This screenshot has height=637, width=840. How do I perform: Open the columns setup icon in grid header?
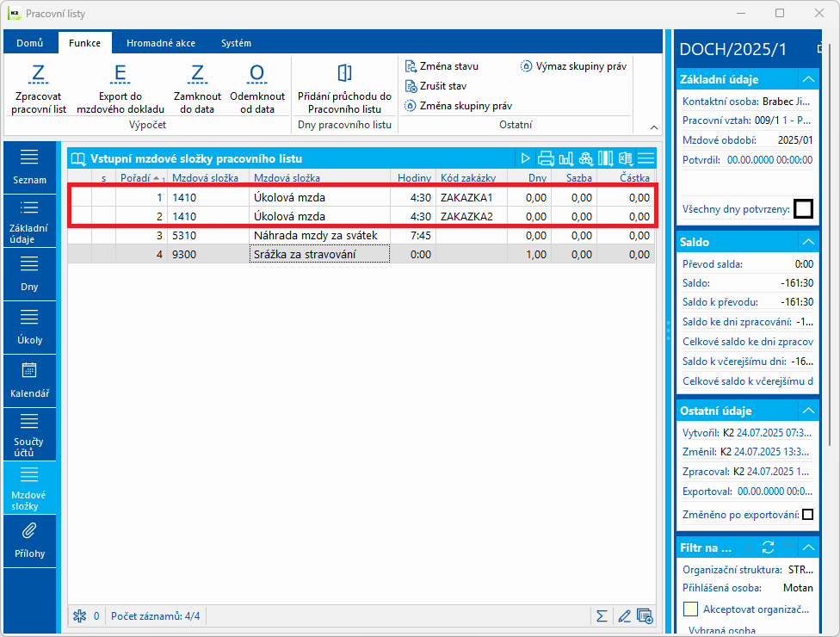605,158
